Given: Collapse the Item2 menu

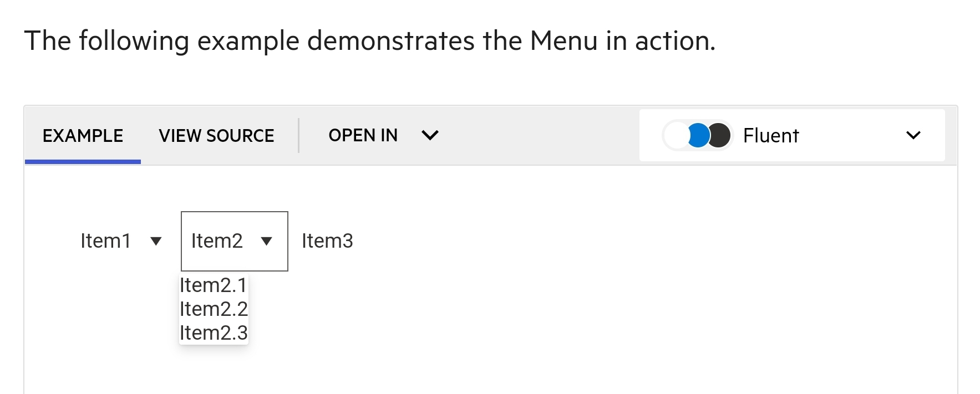Looking at the screenshot, I should pyautogui.click(x=217, y=241).
